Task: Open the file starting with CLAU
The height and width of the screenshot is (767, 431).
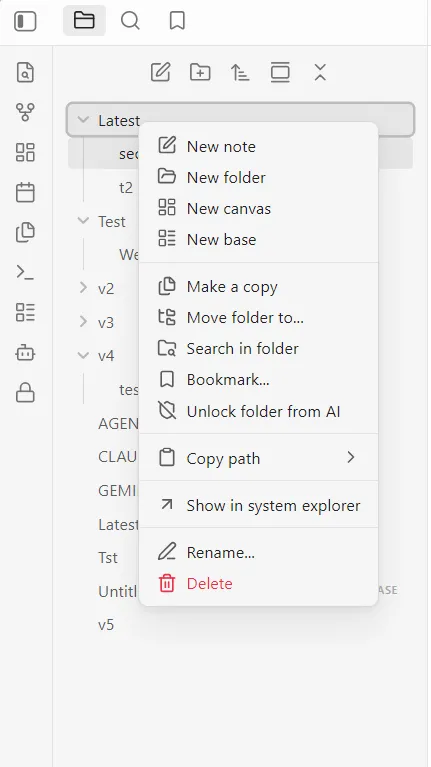Action: [118, 457]
